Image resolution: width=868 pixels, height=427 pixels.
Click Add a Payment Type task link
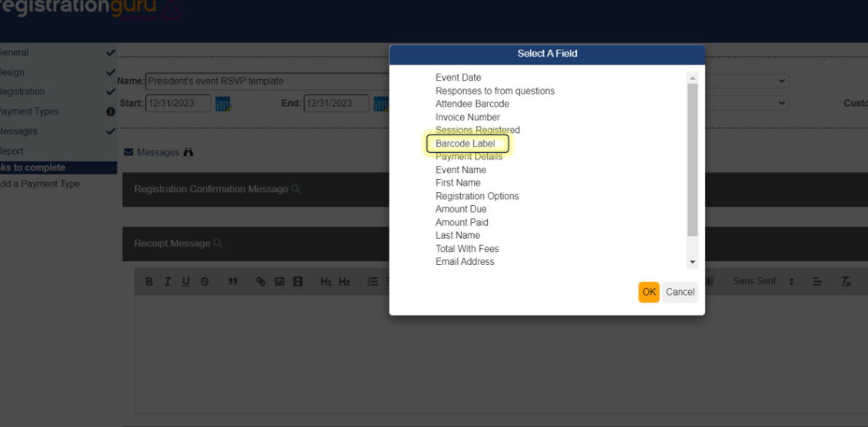click(x=39, y=184)
